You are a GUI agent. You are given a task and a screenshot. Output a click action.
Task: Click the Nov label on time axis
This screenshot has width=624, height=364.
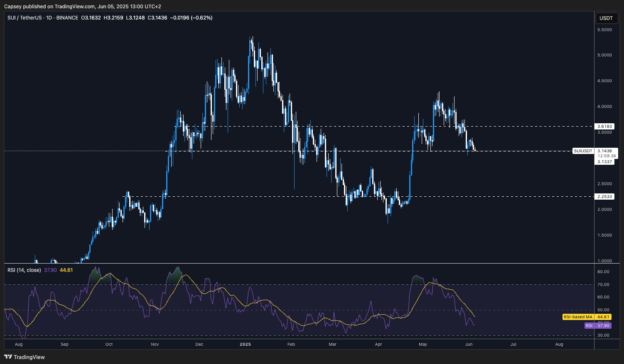pyautogui.click(x=155, y=344)
